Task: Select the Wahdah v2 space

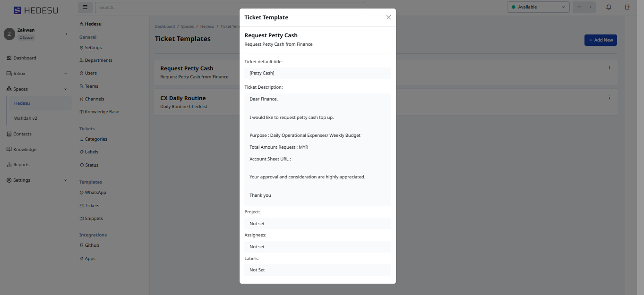Action: click(26, 118)
